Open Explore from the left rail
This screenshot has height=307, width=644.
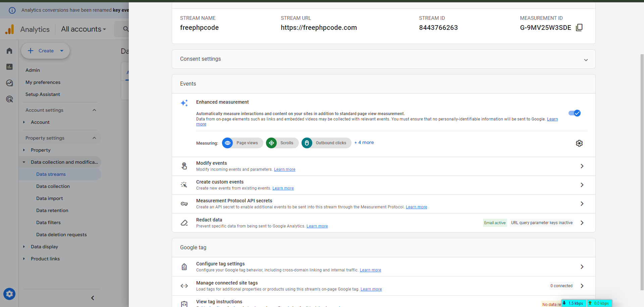click(9, 83)
